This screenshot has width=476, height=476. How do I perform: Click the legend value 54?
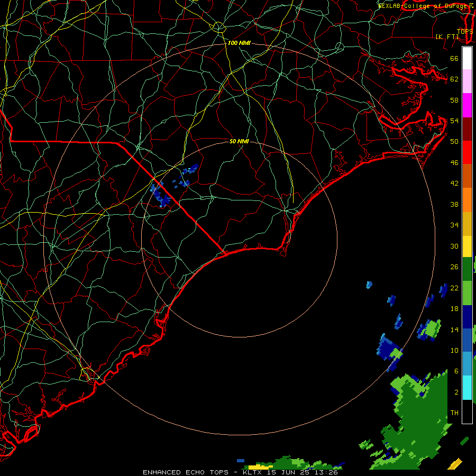tap(454, 121)
